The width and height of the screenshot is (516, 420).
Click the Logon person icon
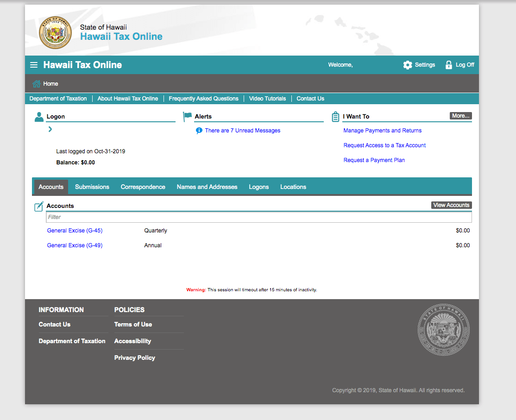pyautogui.click(x=39, y=116)
